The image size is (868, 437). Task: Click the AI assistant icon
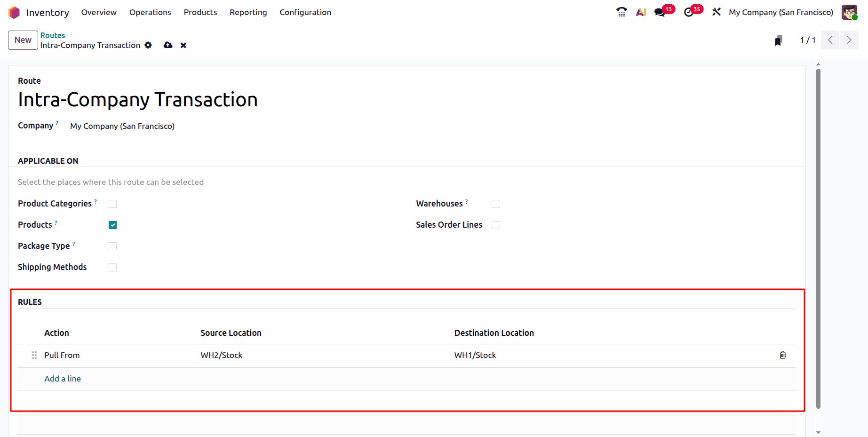641,12
